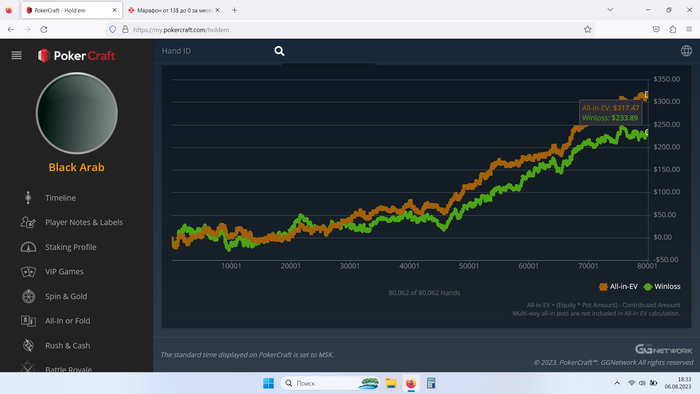
Task: Click the Timeline sidebar icon
Action: pos(28,198)
